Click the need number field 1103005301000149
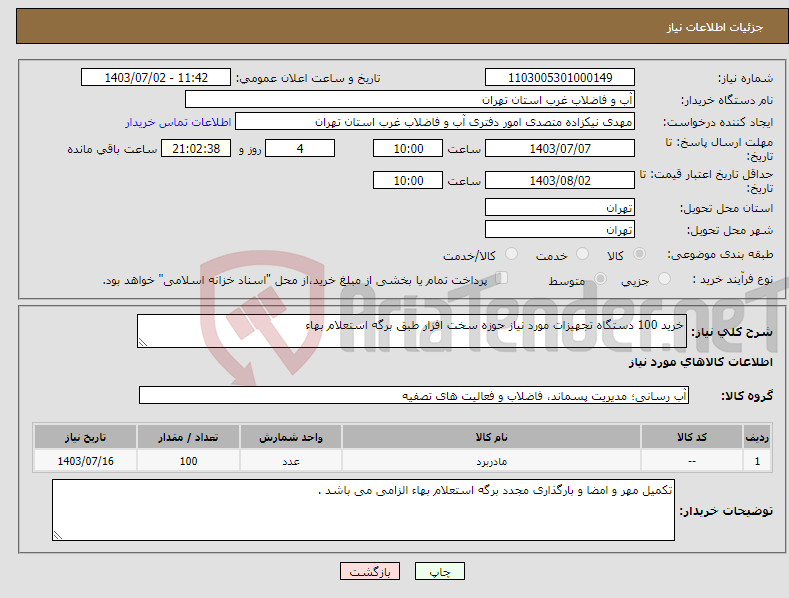Image resolution: width=789 pixels, height=598 pixels. click(x=560, y=78)
